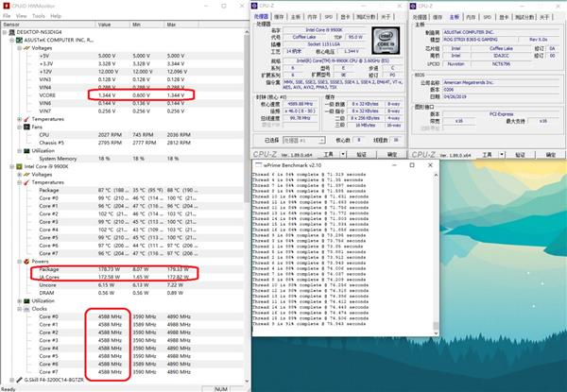Click wPrime output scrollbar down arrow
This screenshot has height=392, width=567.
436,333
